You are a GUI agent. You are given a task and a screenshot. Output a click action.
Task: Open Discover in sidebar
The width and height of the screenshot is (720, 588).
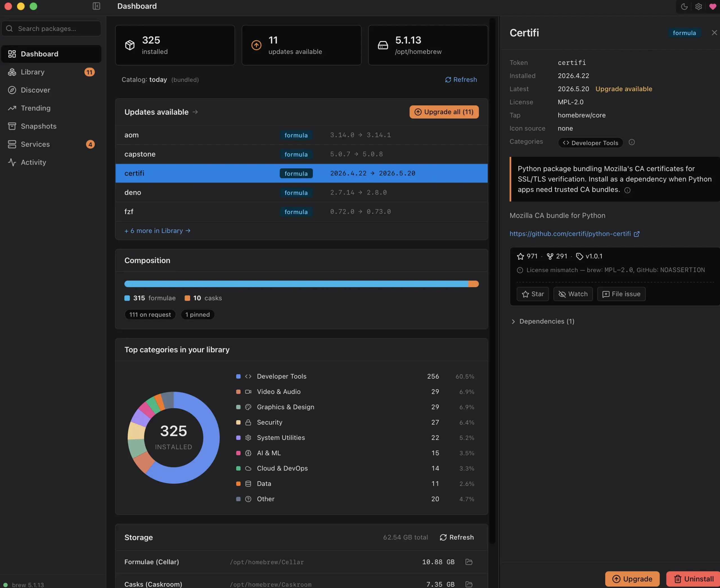pos(51,90)
